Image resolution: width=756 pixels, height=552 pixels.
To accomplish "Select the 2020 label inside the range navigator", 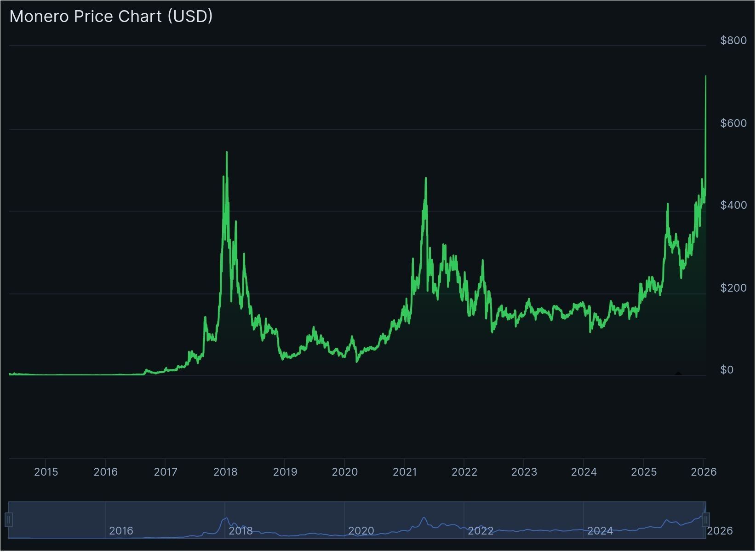I will [x=361, y=531].
